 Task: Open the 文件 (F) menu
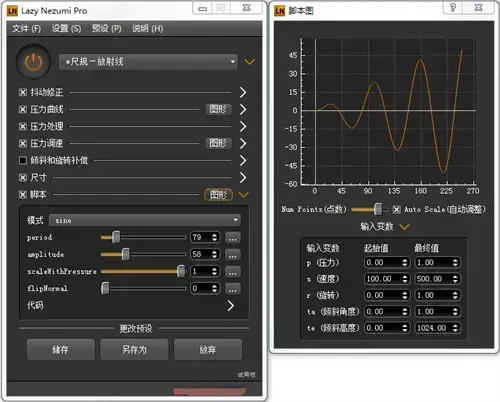click(26, 29)
